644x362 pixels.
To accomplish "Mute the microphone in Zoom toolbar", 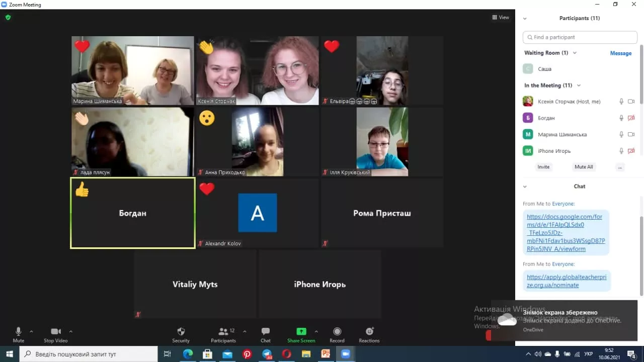I will (19, 334).
